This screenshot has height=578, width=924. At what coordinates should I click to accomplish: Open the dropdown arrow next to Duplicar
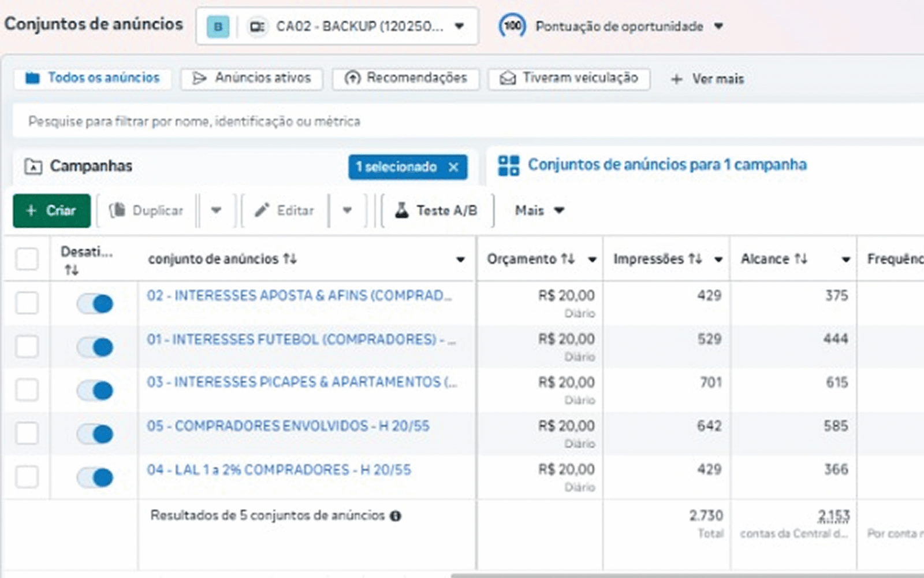216,211
